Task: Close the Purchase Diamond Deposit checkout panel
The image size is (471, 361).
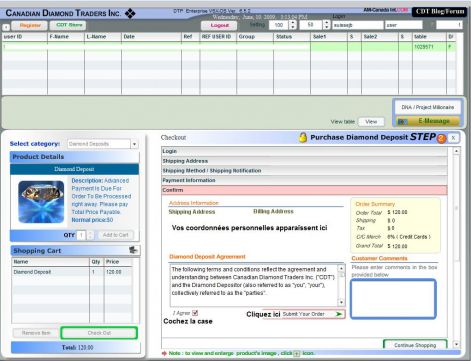Action: [453, 138]
